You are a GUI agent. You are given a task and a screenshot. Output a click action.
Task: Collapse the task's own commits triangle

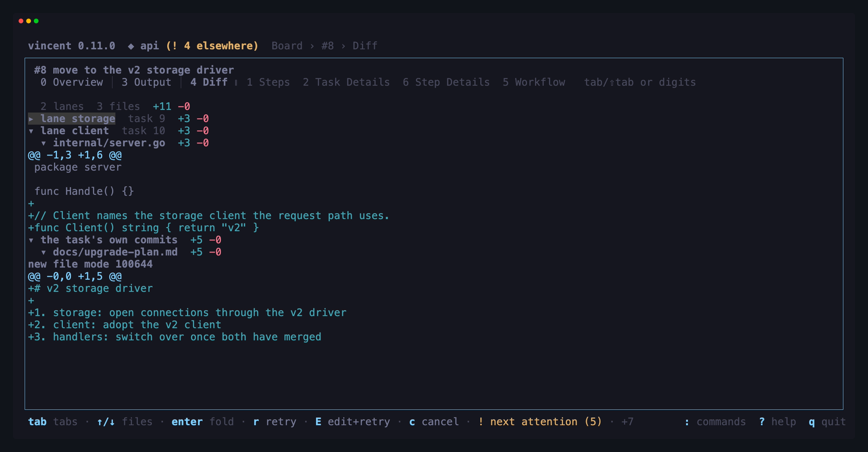(x=31, y=240)
